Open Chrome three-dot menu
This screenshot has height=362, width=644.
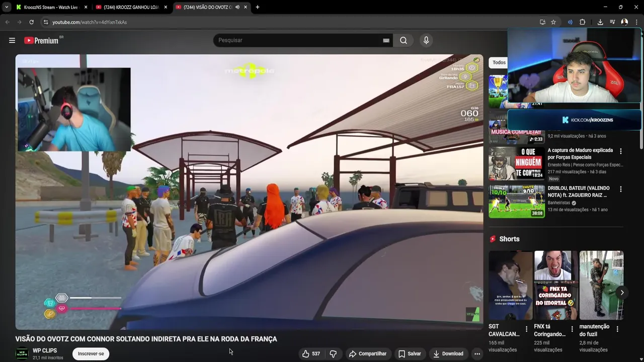tap(636, 22)
